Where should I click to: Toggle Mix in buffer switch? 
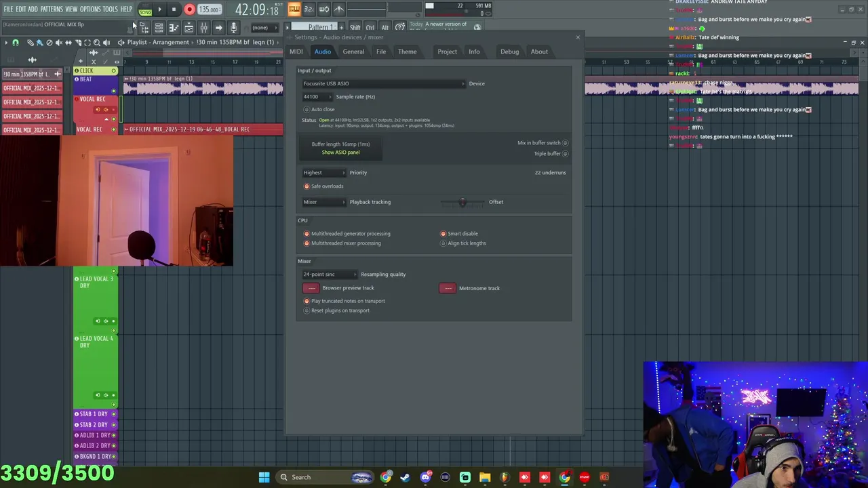click(x=565, y=143)
